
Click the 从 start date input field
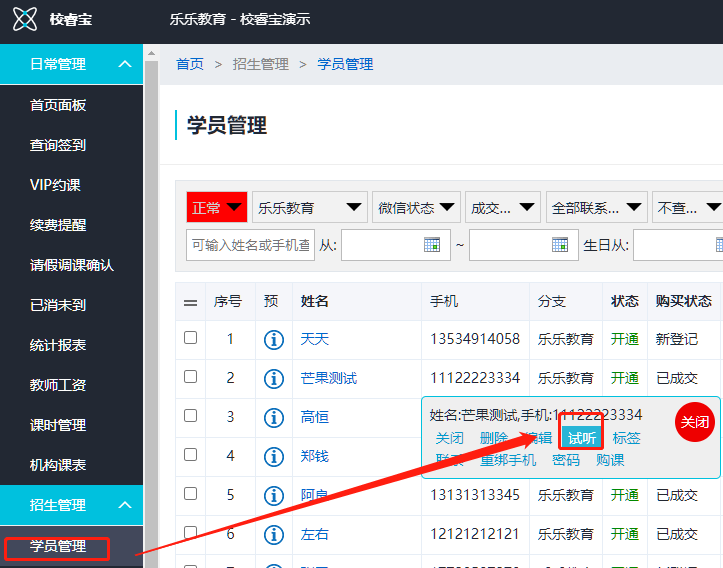coord(396,245)
